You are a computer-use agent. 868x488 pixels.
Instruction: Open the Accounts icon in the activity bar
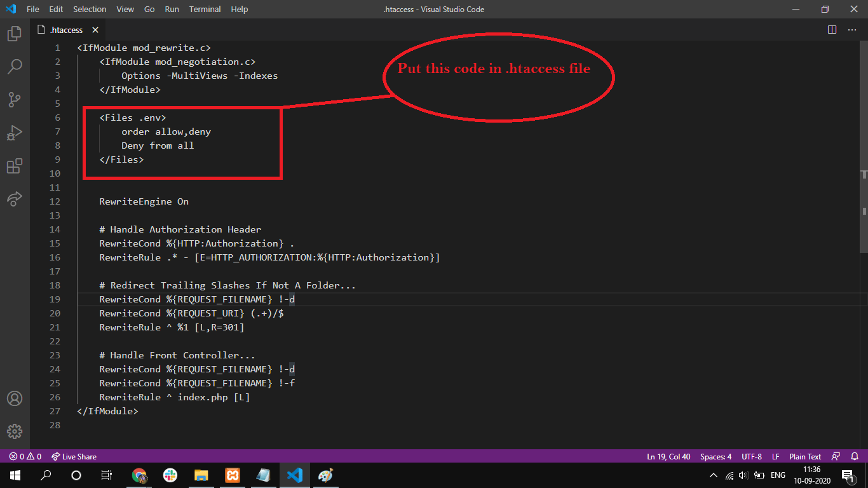click(14, 398)
